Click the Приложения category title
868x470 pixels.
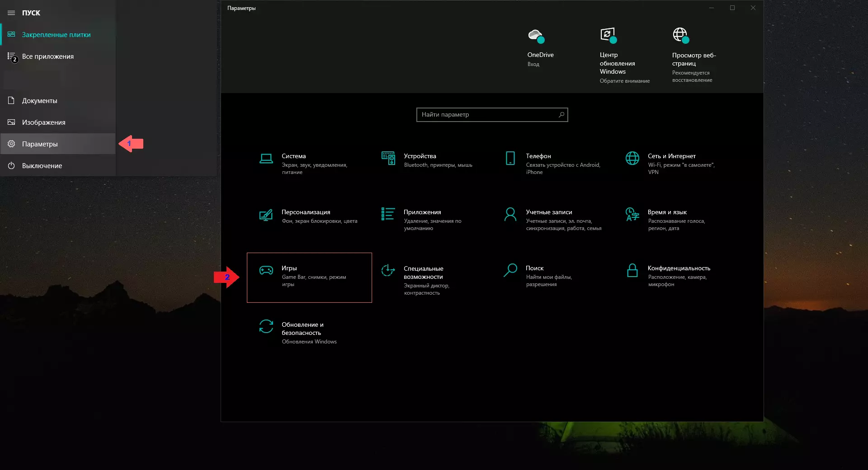click(x=422, y=212)
